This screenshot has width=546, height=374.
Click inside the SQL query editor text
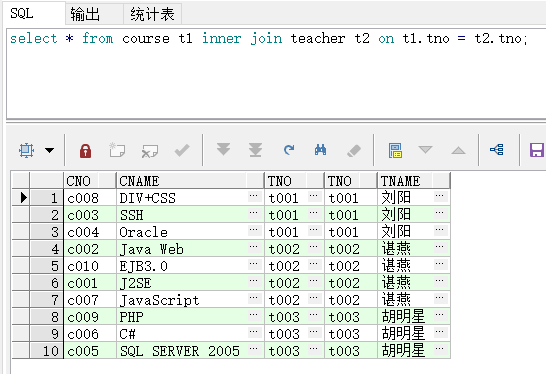[268, 38]
